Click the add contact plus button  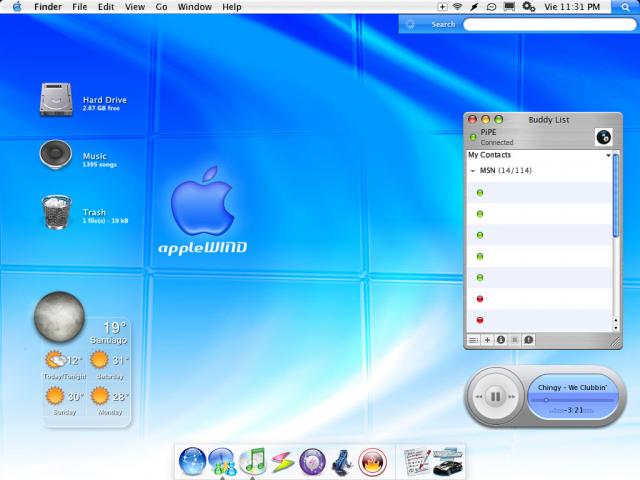pos(487,340)
